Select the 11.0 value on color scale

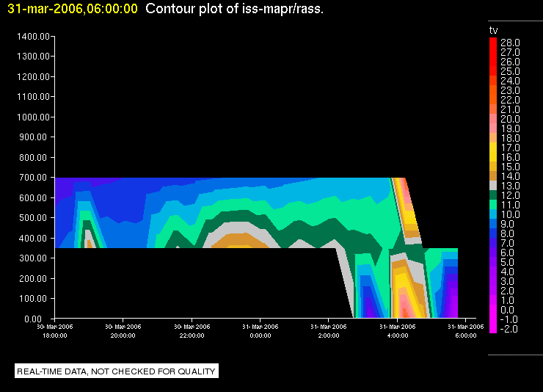click(x=510, y=205)
